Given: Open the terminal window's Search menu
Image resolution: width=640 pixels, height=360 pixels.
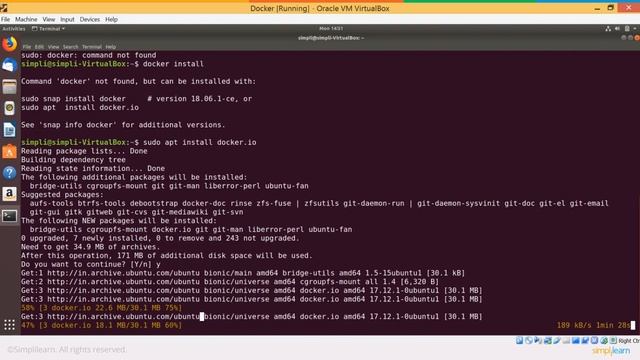Looking at the screenshot, I should 70,47.
